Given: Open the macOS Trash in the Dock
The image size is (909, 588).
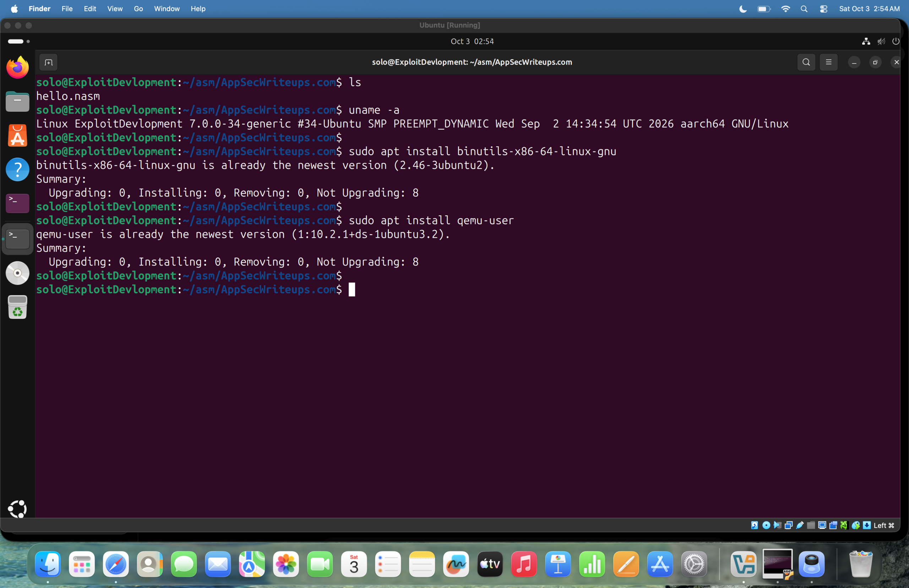Looking at the screenshot, I should click(x=861, y=564).
